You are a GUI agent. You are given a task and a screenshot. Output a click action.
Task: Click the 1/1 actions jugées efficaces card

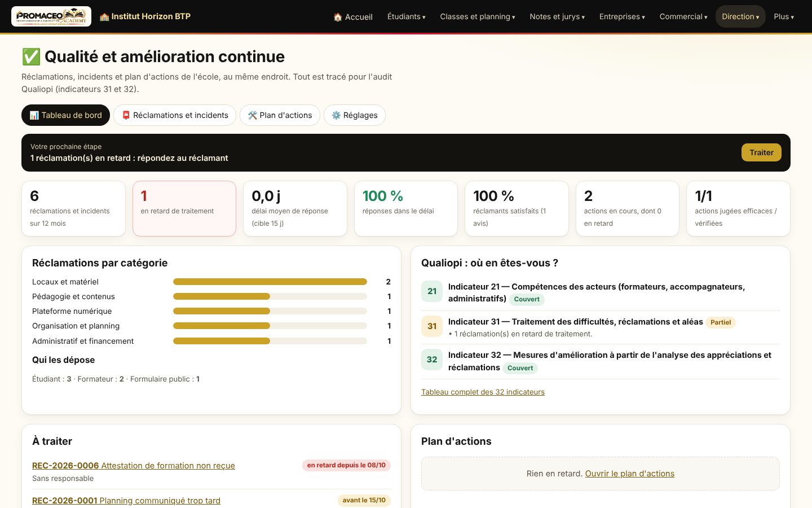738,208
